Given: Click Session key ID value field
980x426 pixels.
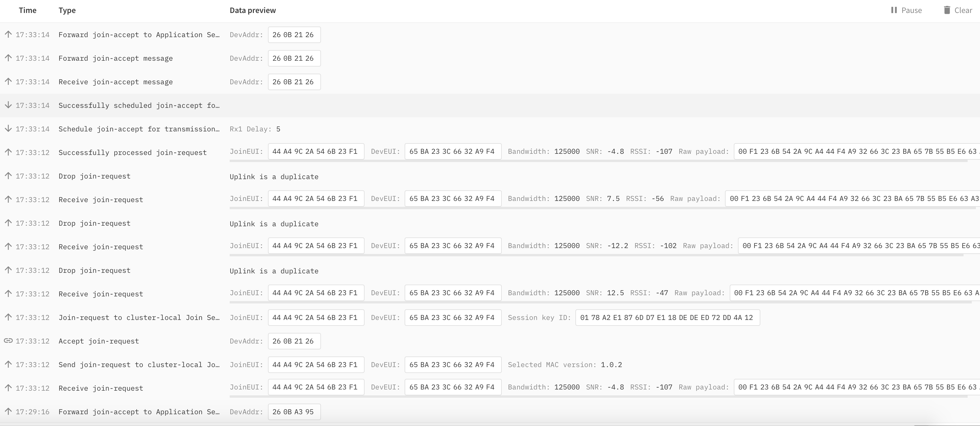Looking at the screenshot, I should click(x=667, y=318).
